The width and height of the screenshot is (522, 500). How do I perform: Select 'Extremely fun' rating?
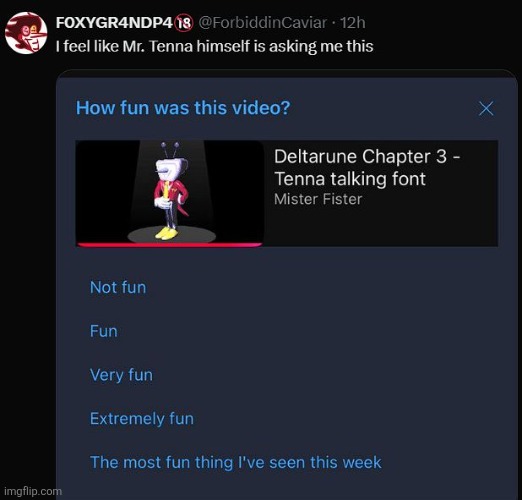(142, 419)
